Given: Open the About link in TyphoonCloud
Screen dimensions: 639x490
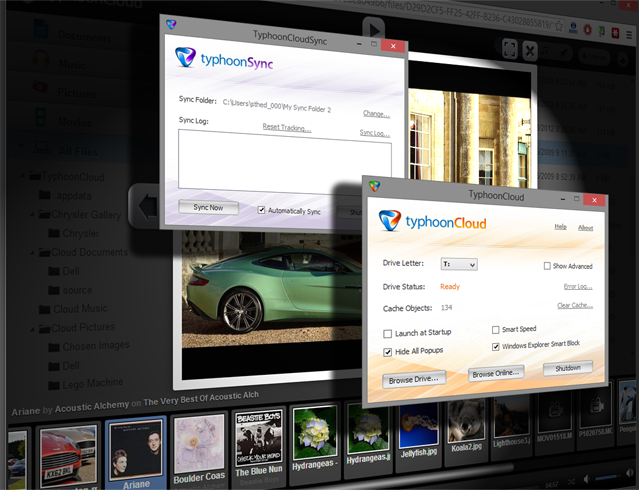Looking at the screenshot, I should coord(586,227).
